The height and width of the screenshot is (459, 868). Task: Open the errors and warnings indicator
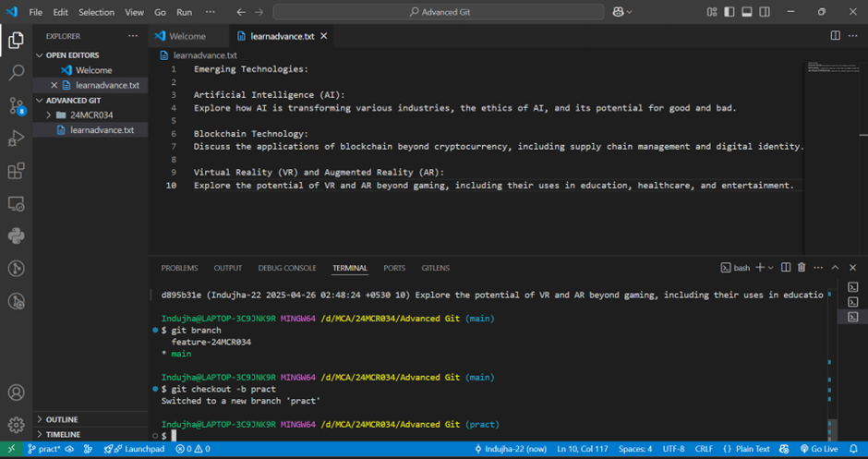point(193,449)
